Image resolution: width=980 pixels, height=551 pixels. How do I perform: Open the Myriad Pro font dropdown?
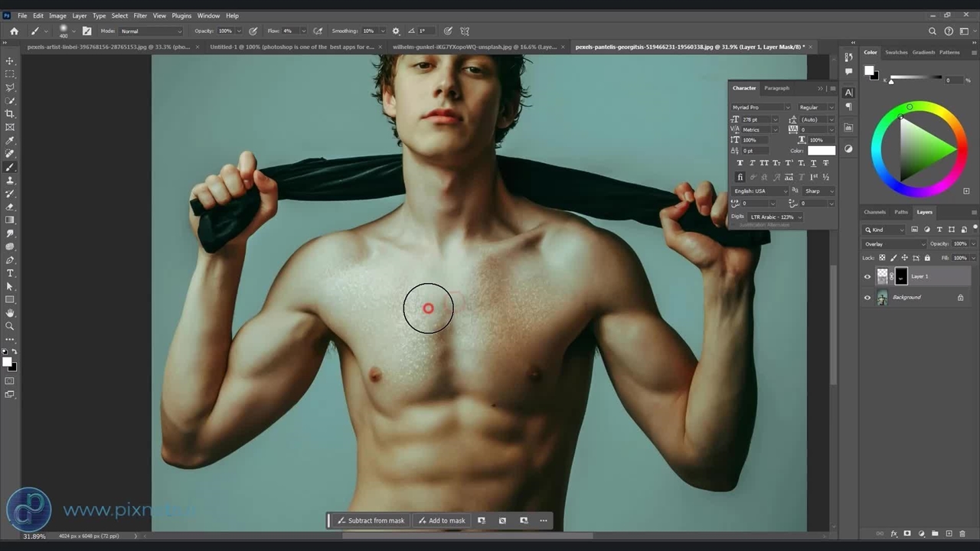click(761, 107)
